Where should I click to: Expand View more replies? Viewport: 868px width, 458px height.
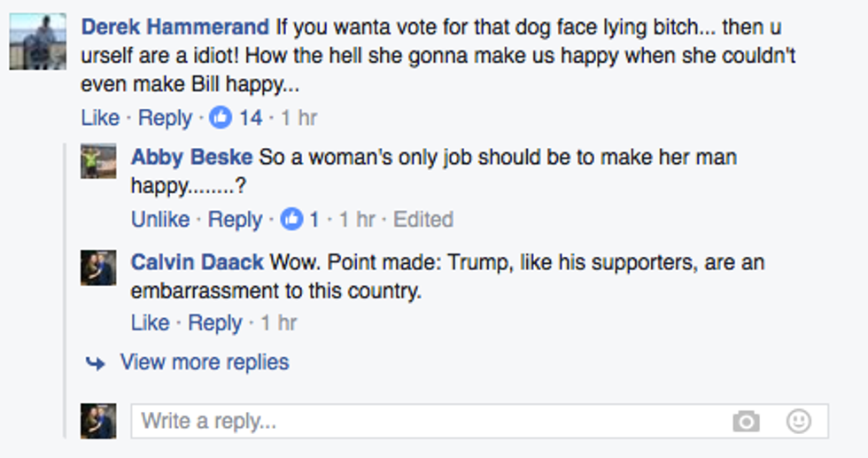point(205,362)
